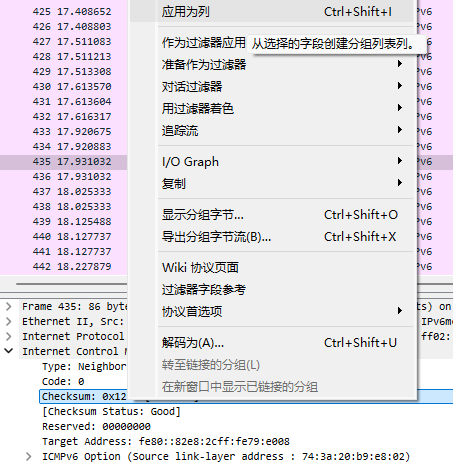Select packet 441 at 18.127737

pos(63,252)
